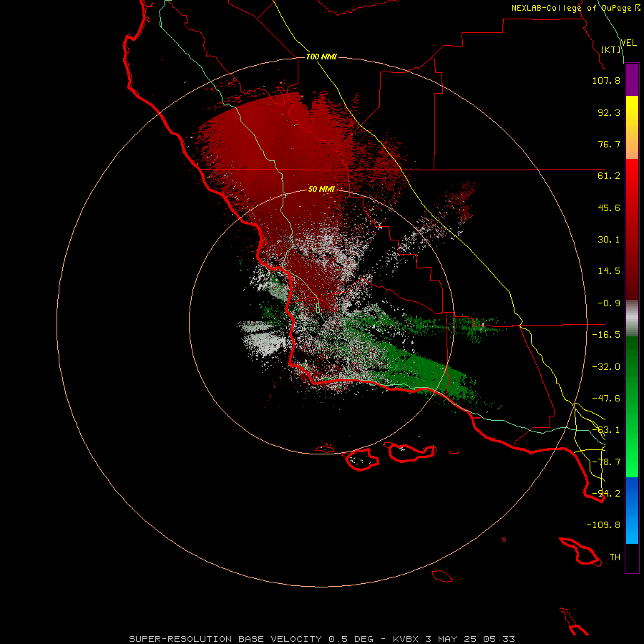This screenshot has width=644, height=644.
Task: Select the 76.7 legend value
Action: (609, 144)
